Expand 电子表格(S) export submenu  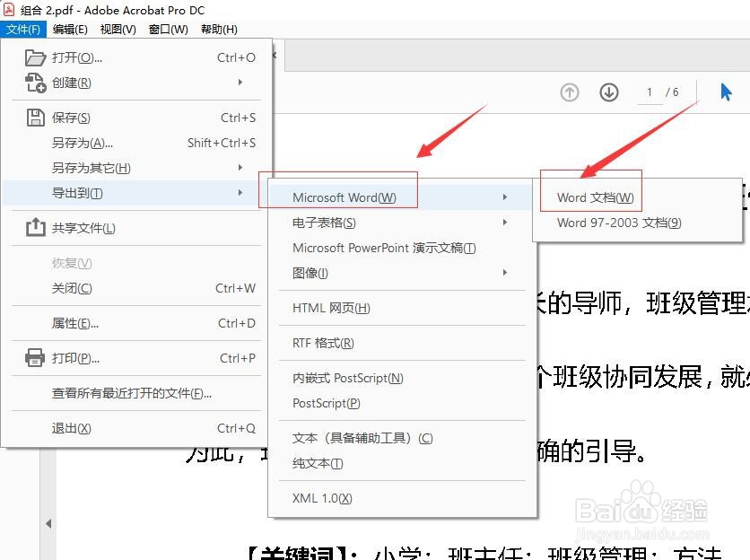pyautogui.click(x=401, y=223)
